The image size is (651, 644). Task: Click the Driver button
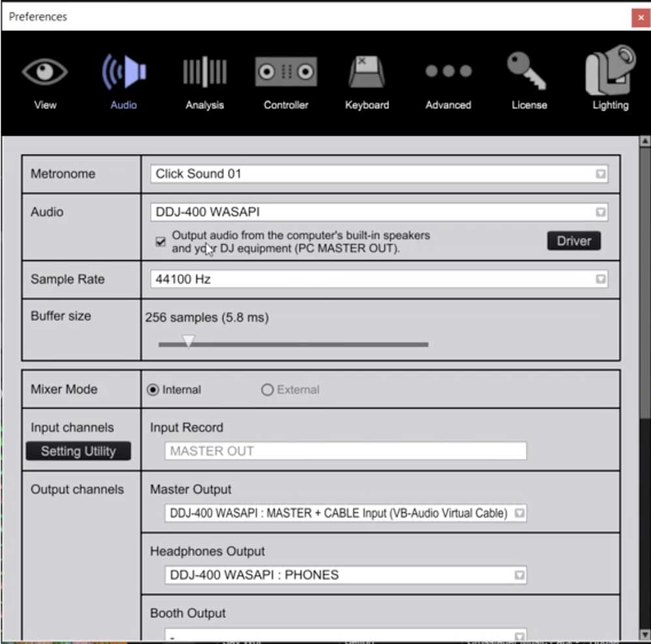coord(573,241)
